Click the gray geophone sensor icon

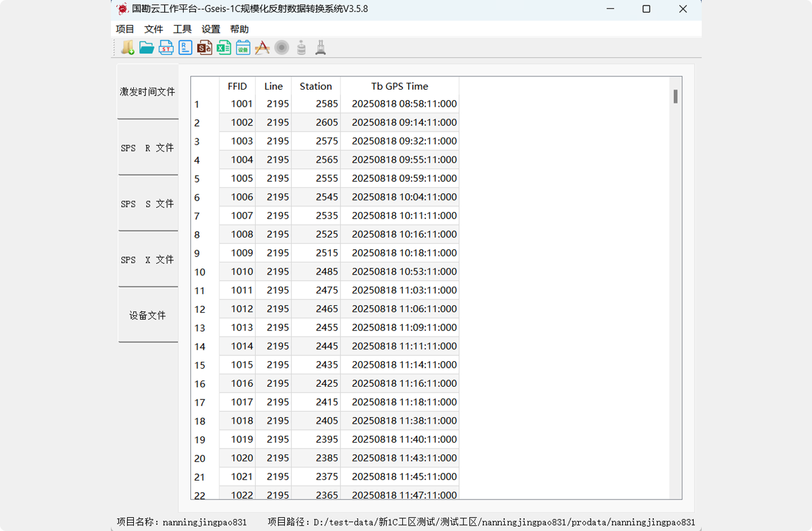click(301, 47)
